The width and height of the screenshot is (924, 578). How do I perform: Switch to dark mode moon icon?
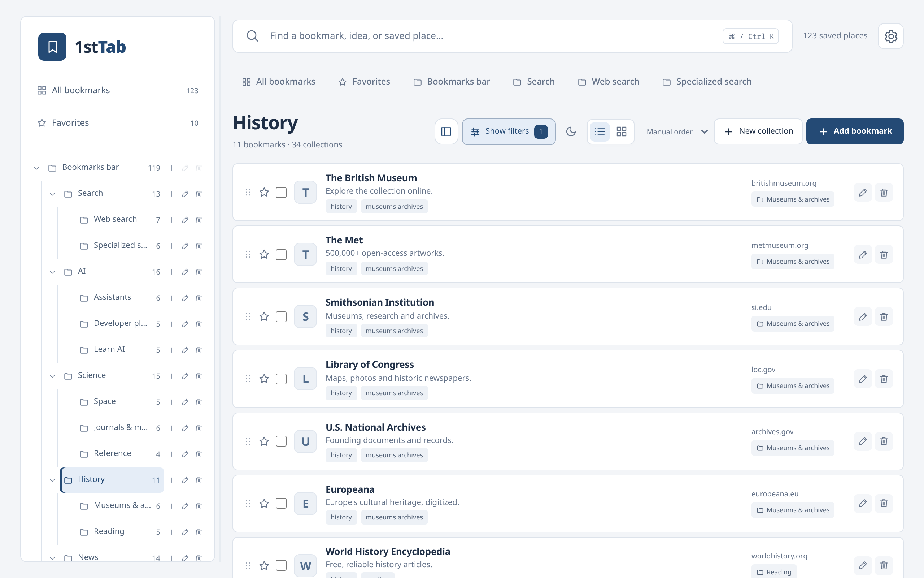pos(571,131)
